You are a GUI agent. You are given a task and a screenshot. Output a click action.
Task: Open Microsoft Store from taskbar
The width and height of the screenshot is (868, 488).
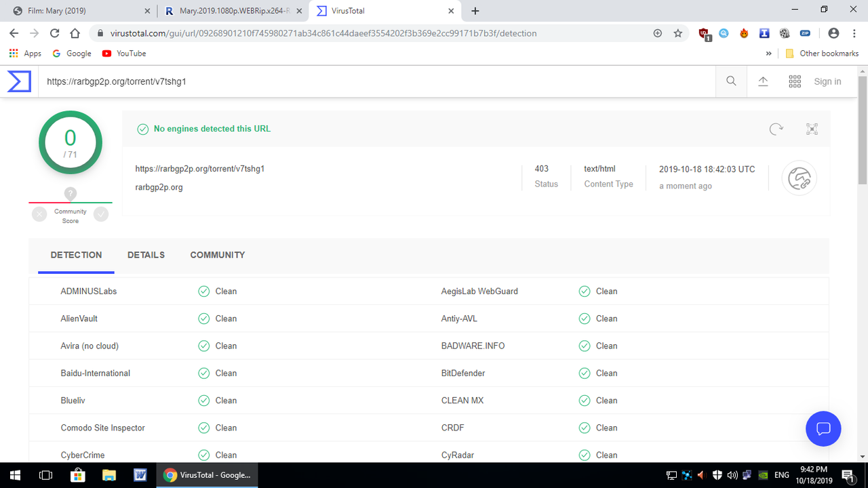[77, 475]
